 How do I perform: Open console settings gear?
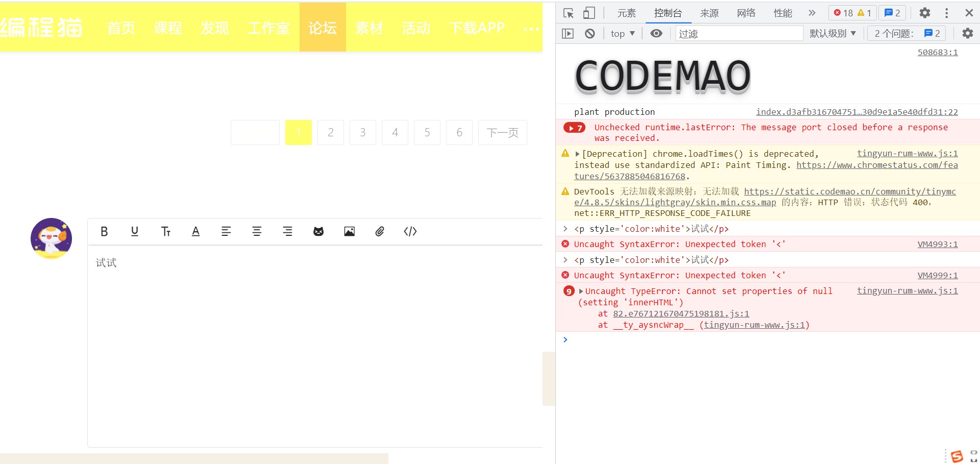(x=967, y=34)
